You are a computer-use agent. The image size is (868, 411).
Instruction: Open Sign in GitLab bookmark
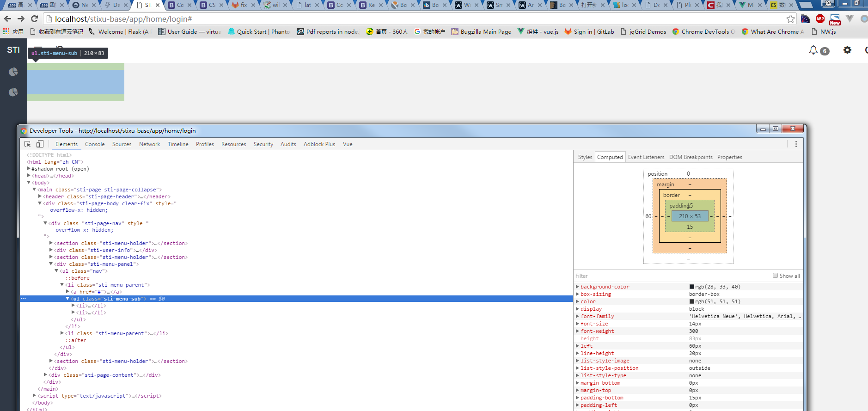(x=589, y=31)
